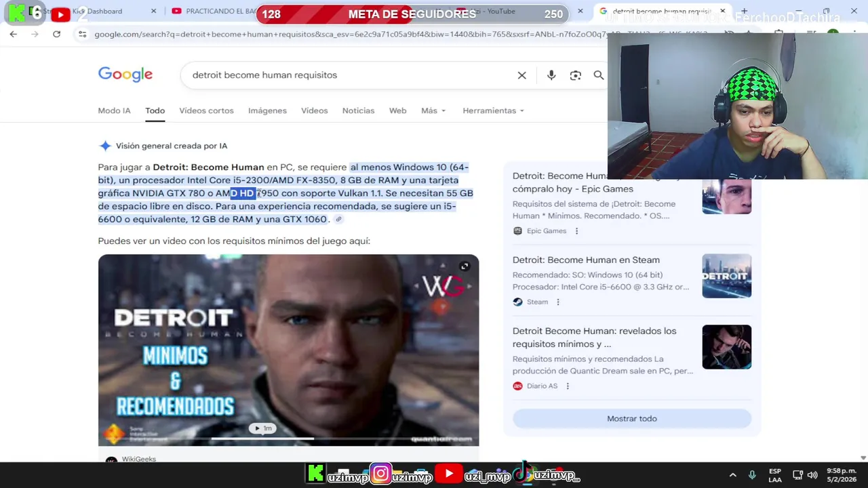868x488 pixels.
Task: Open a new browser tab with plus
Action: tap(744, 11)
